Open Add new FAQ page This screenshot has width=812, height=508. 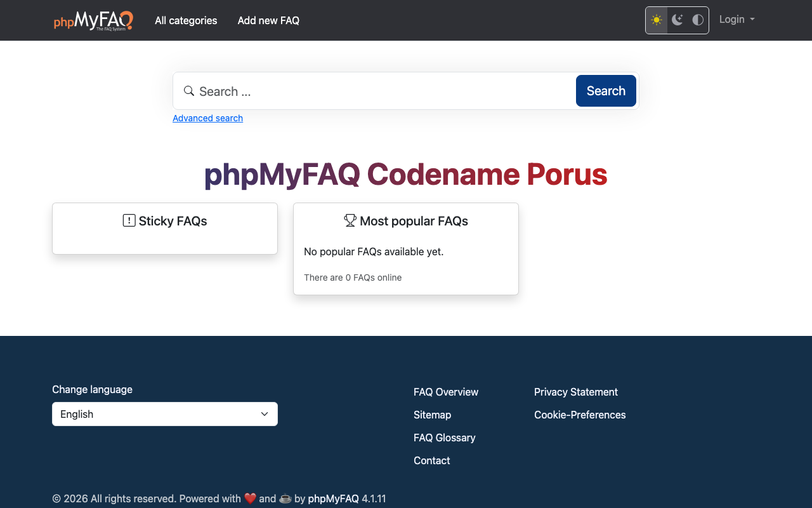click(x=268, y=20)
